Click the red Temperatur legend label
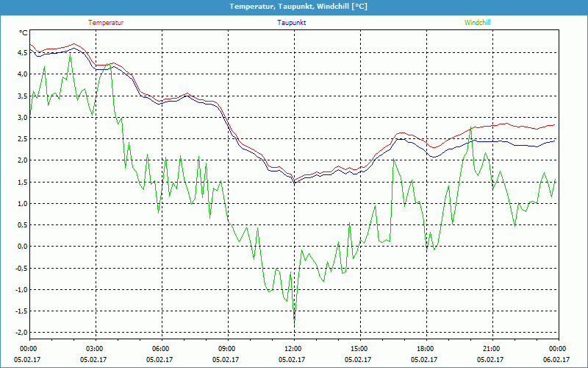This screenshot has height=368, width=588. pyautogui.click(x=106, y=23)
